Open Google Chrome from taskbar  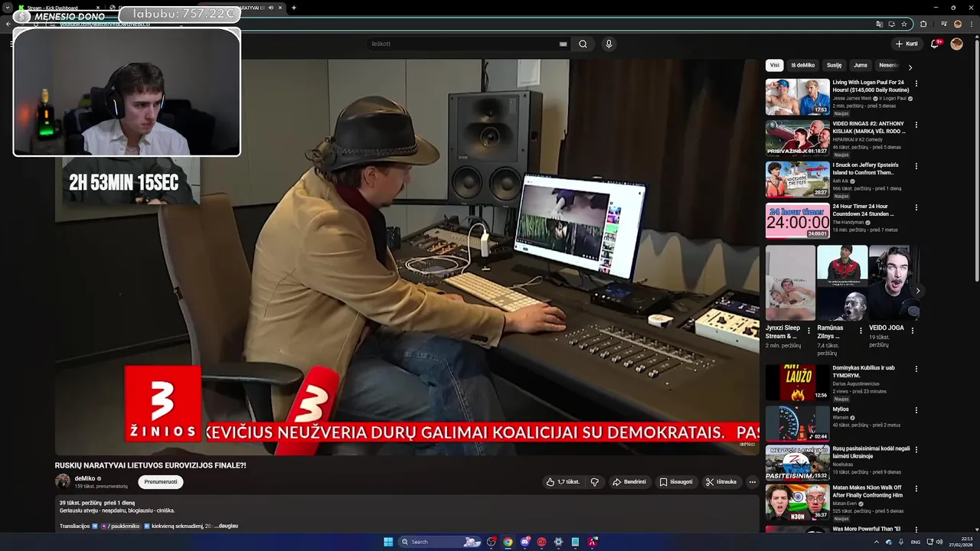[508, 542]
